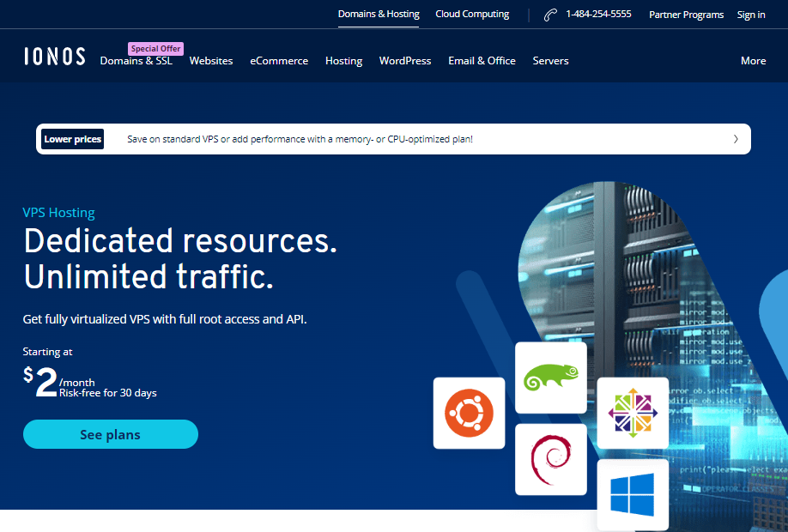Click the phone handset icon

pos(550,15)
